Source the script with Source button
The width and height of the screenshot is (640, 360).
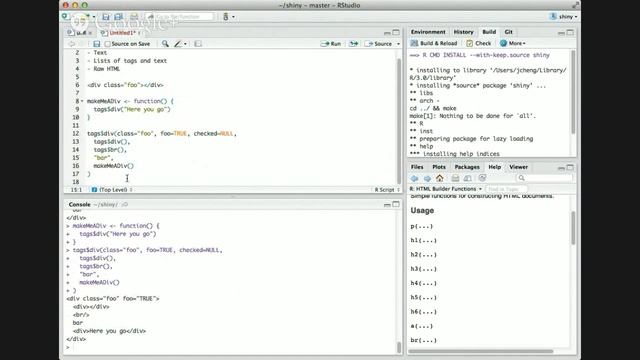378,44
